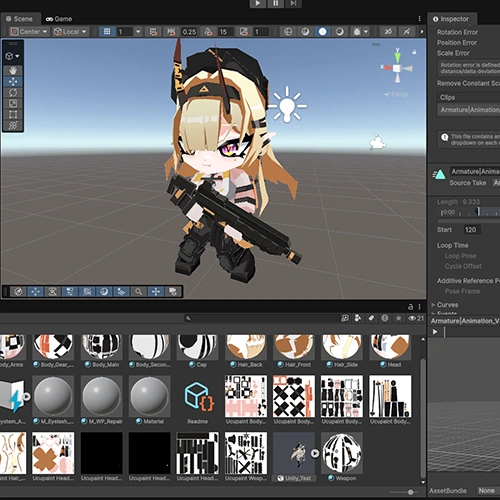Edit the Start frame field 120
This screenshot has width=500, height=500.
coord(472,230)
